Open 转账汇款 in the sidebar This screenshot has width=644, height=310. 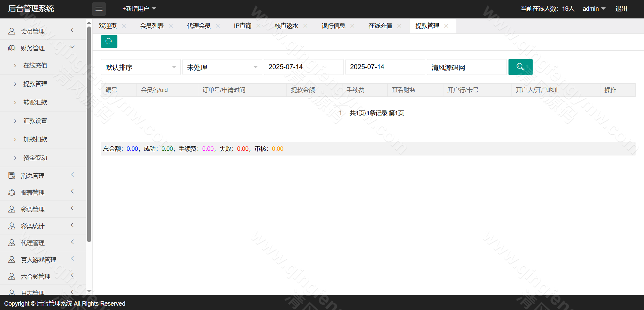click(35, 102)
